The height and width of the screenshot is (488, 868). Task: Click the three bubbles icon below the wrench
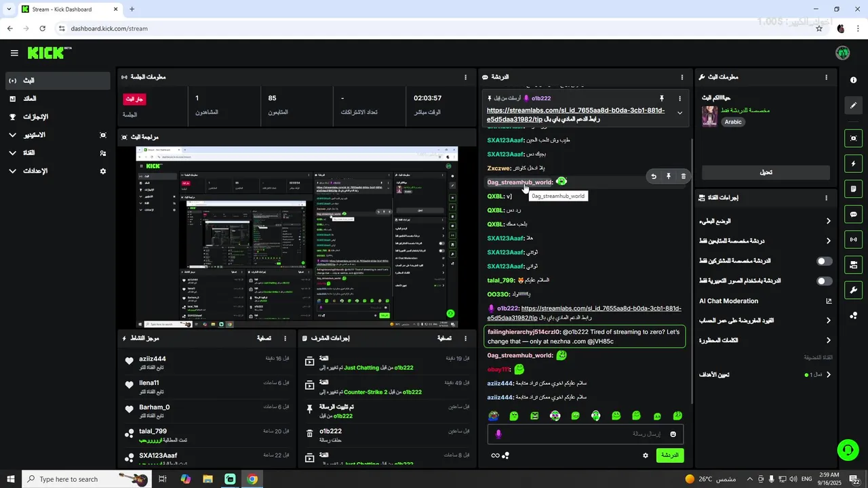853,314
